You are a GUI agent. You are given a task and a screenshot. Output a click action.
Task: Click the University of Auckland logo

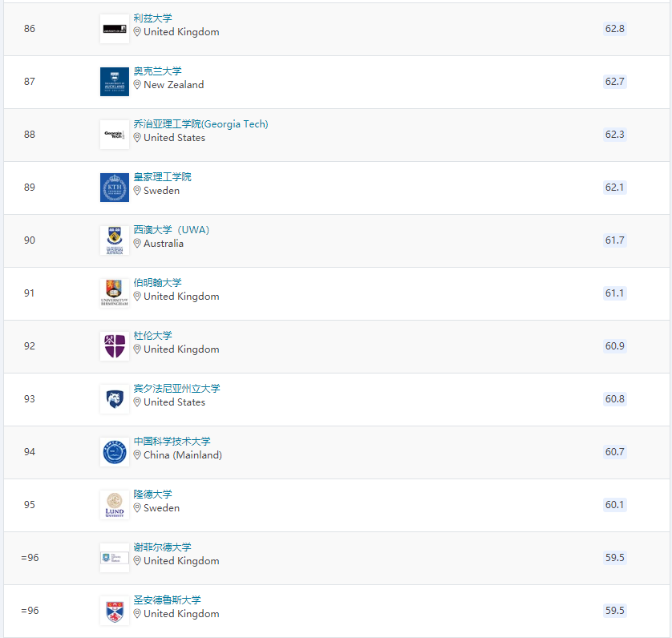pos(115,82)
